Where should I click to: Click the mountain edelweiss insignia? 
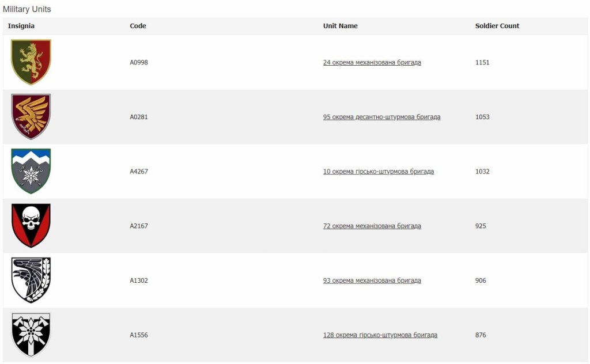31,171
